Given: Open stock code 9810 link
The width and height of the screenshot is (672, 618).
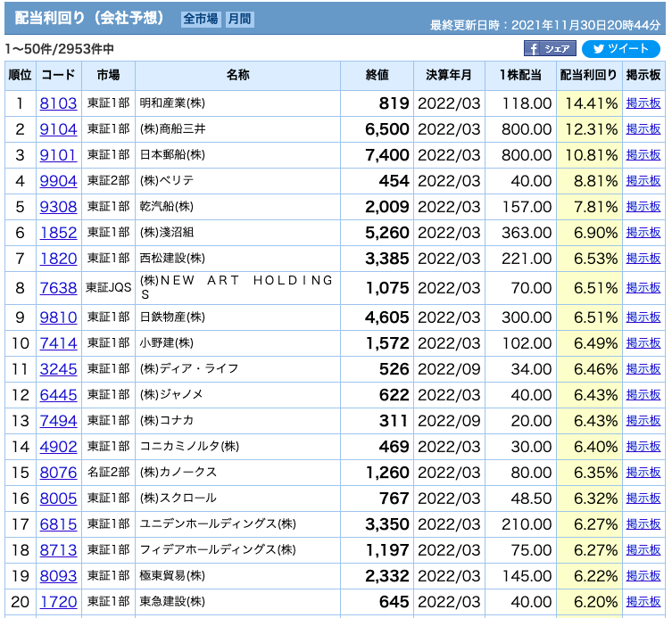Looking at the screenshot, I should pos(58,317).
